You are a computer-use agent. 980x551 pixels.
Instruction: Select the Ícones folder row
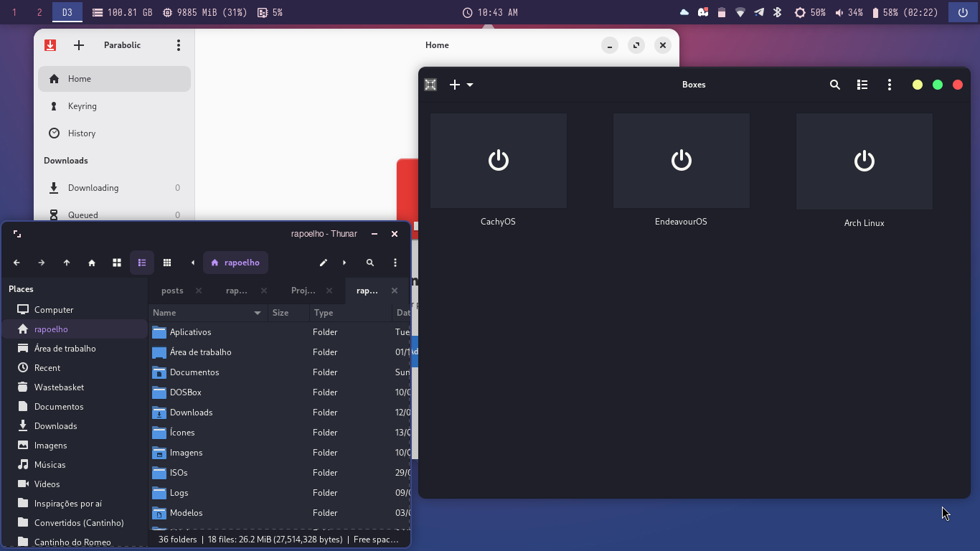coord(280,433)
